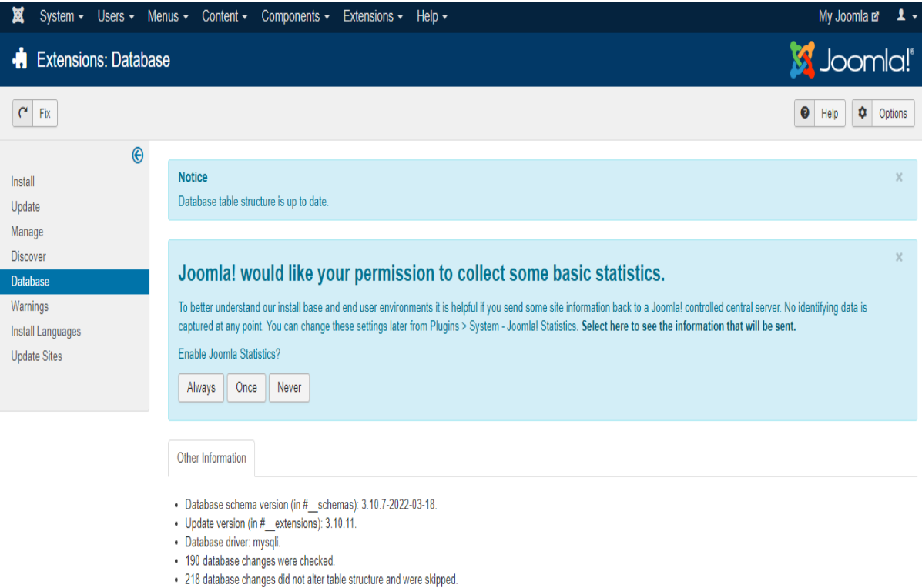Click the 'Database driver: mysqli' line

[233, 542]
